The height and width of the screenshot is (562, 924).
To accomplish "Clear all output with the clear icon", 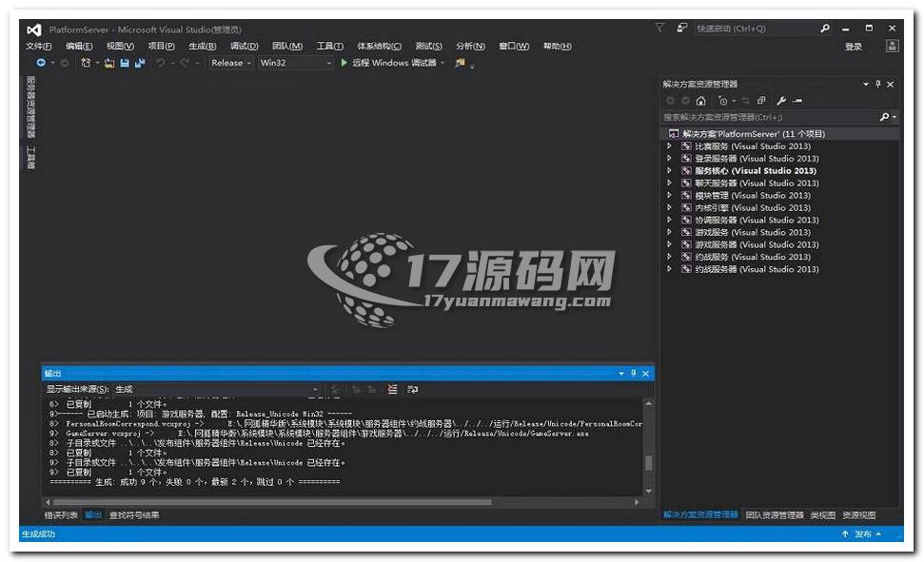I will coord(392,389).
